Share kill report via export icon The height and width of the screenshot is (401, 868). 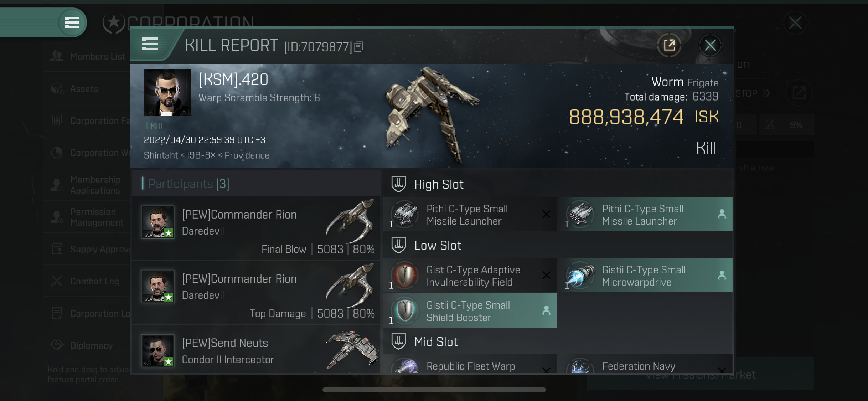[x=669, y=45]
